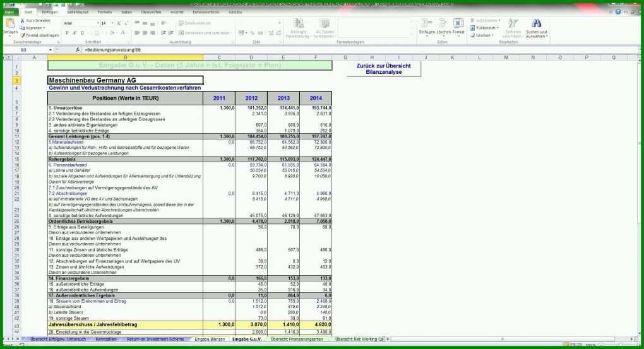This screenshot has height=349, width=644.
Task: Click the font color A icon
Action: coord(122,33)
